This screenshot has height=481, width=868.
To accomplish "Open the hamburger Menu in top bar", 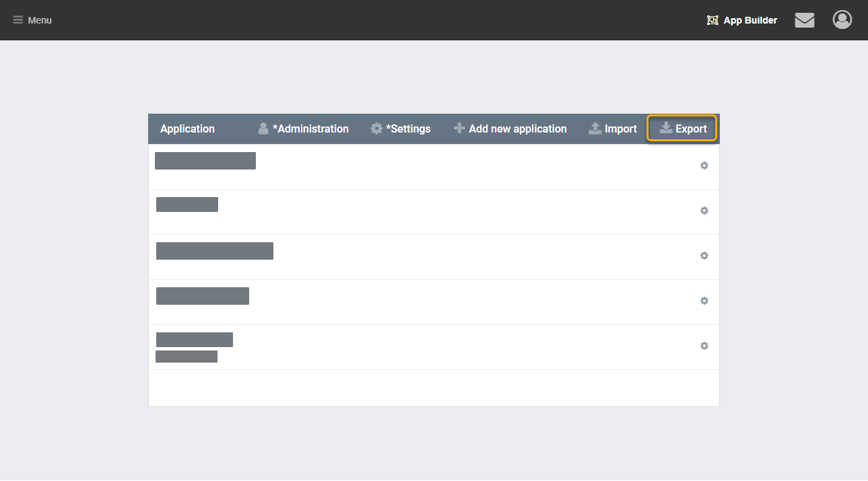I will point(32,20).
